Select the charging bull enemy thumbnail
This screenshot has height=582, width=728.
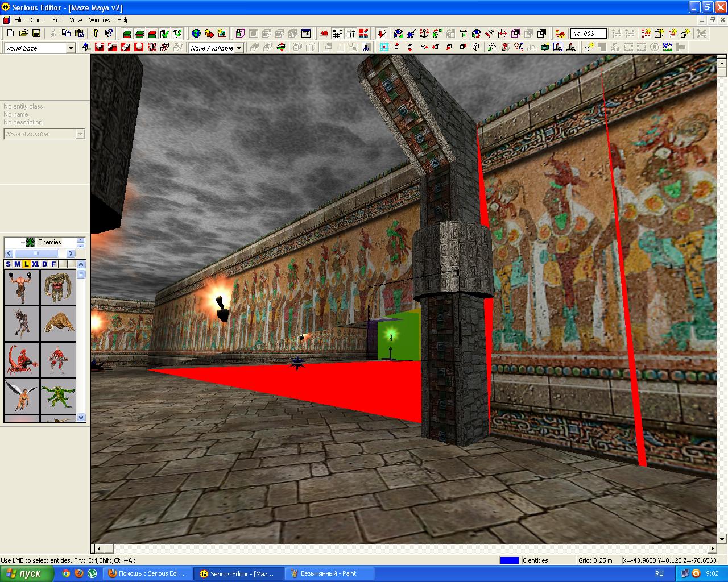click(58, 323)
